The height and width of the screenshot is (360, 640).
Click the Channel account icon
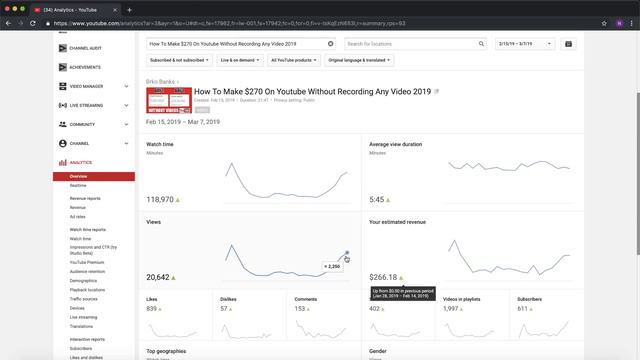pyautogui.click(x=62, y=143)
